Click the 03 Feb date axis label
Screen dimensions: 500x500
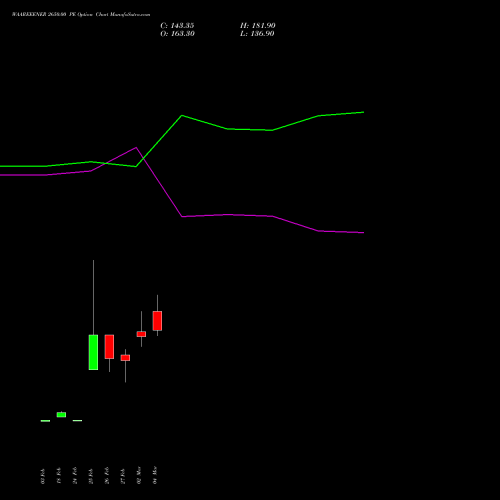(43, 476)
